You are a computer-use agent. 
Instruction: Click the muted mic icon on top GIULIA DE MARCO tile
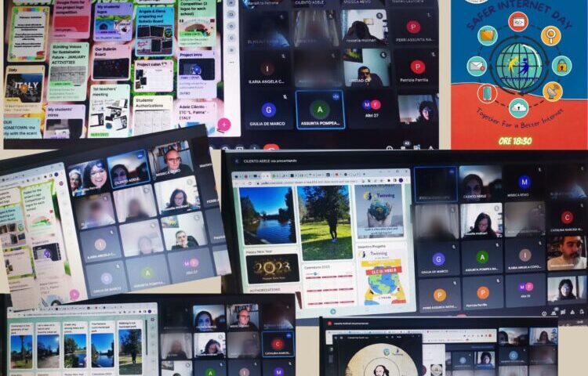[285, 97]
